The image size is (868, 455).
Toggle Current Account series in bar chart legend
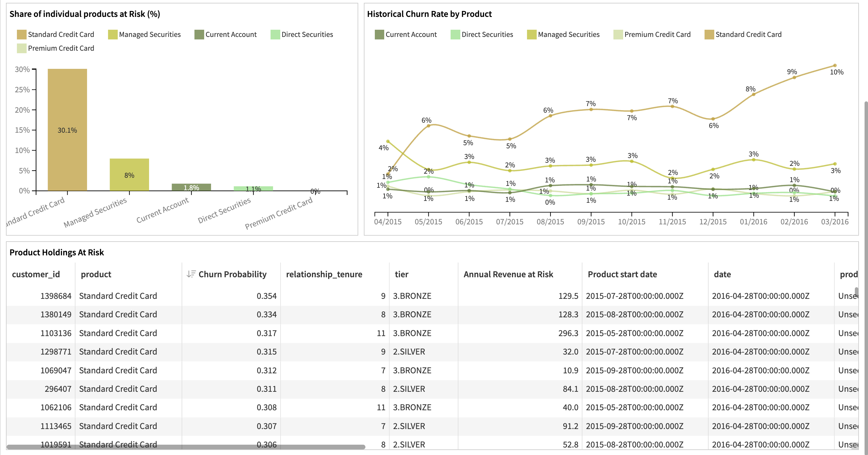click(199, 34)
